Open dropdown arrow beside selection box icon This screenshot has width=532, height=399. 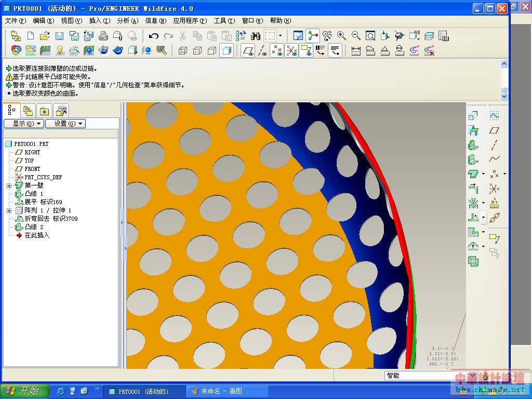[280, 36]
